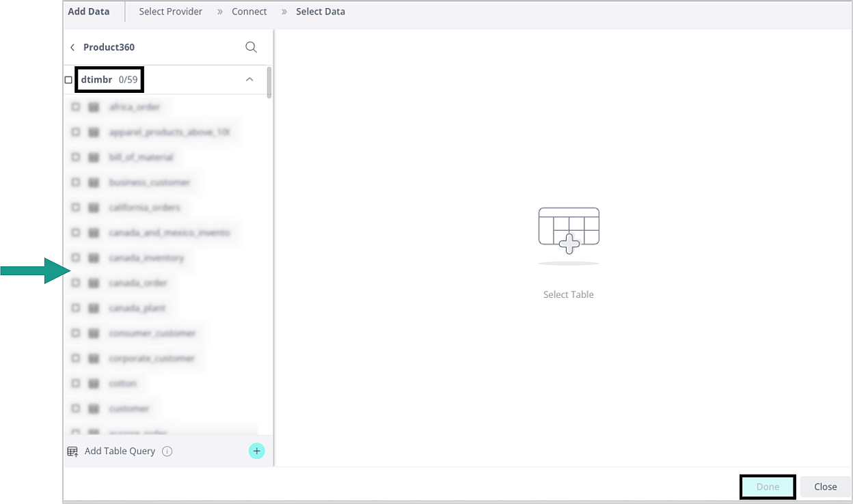Enable the bill_of_material checkbox

tap(76, 157)
